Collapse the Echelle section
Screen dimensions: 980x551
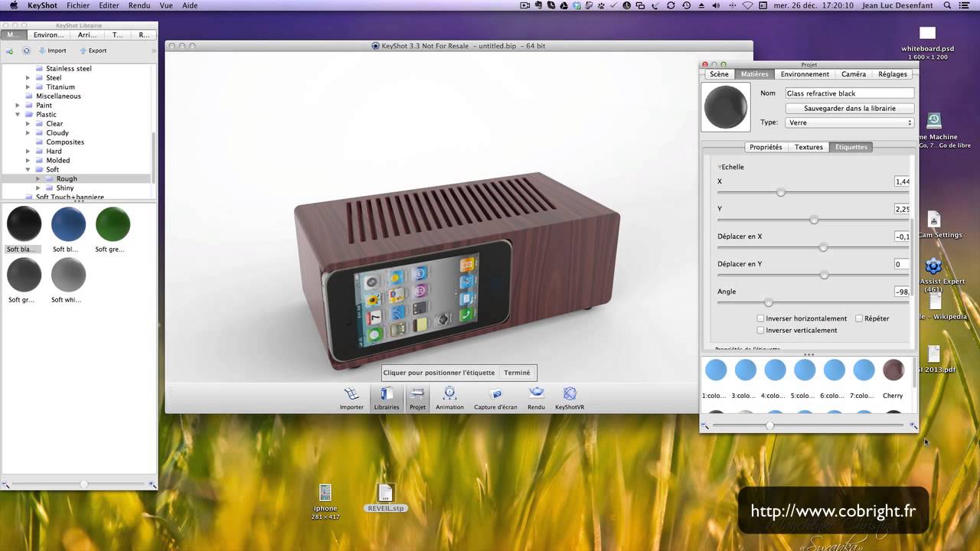[720, 167]
